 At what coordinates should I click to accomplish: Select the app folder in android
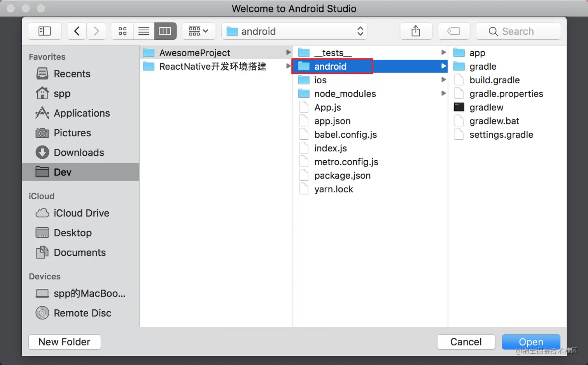point(507,53)
